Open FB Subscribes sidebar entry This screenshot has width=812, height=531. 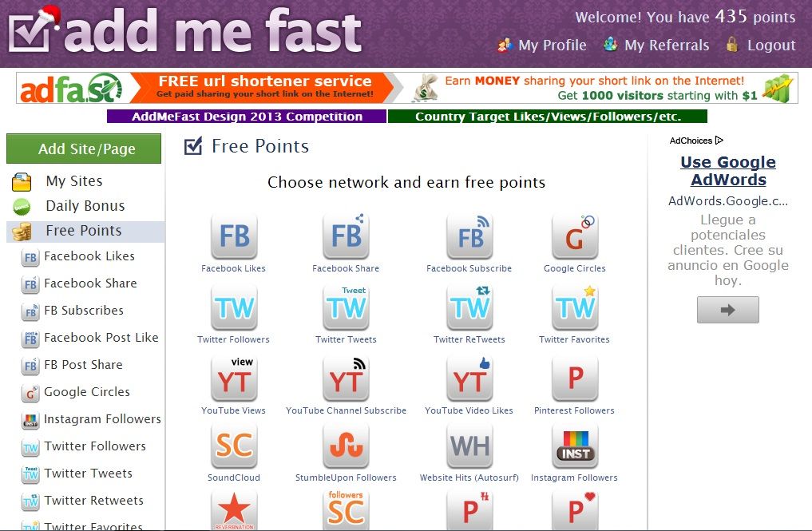coord(84,311)
